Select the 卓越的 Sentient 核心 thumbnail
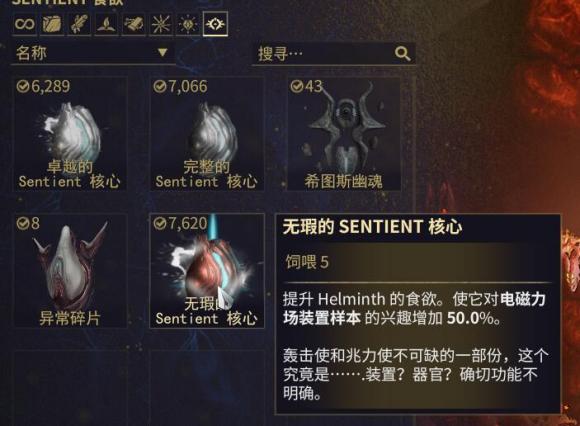 pyautogui.click(x=70, y=133)
